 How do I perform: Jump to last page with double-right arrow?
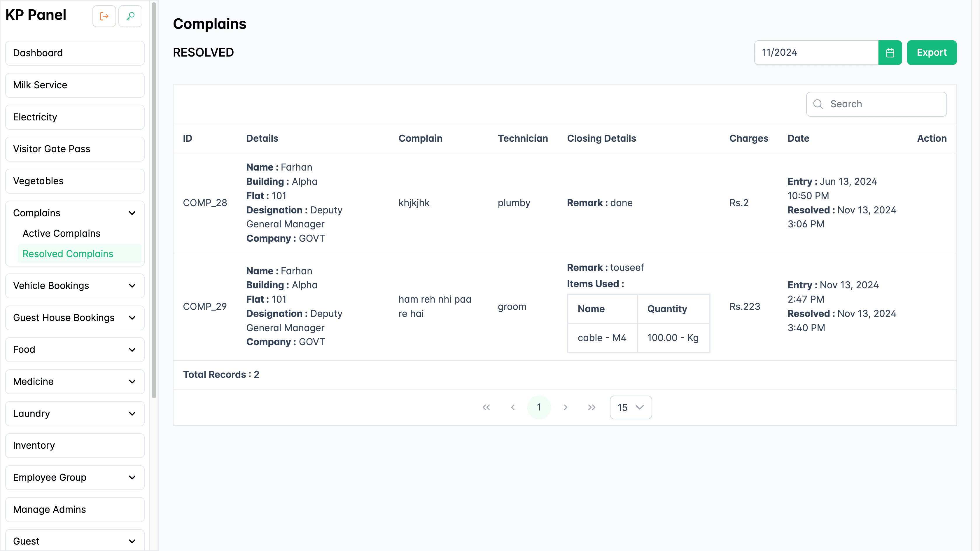tap(591, 407)
